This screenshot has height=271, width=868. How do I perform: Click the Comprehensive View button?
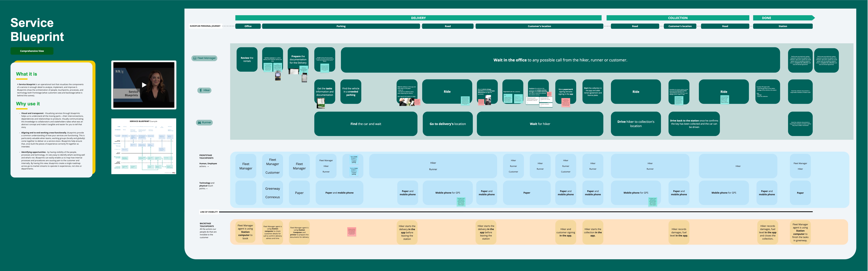click(32, 51)
